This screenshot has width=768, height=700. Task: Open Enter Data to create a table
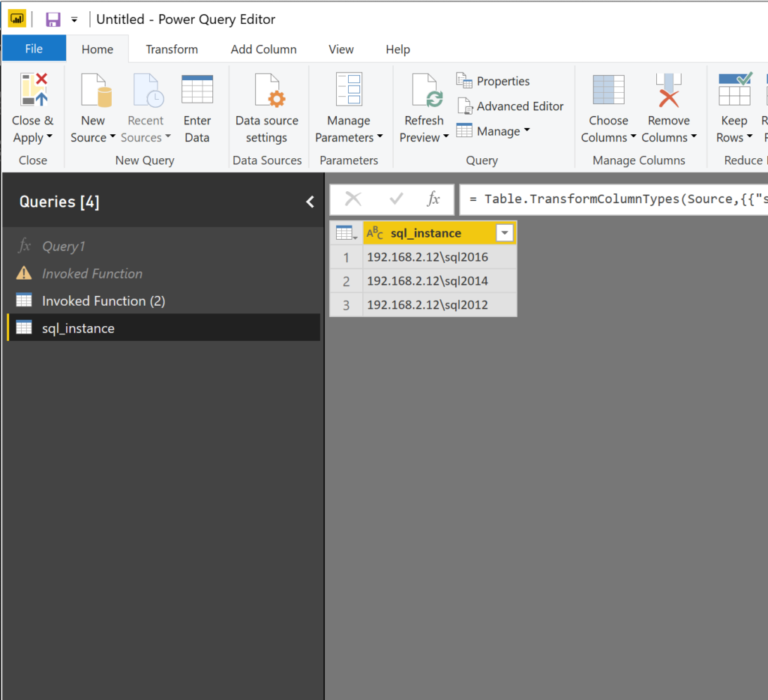point(197,107)
